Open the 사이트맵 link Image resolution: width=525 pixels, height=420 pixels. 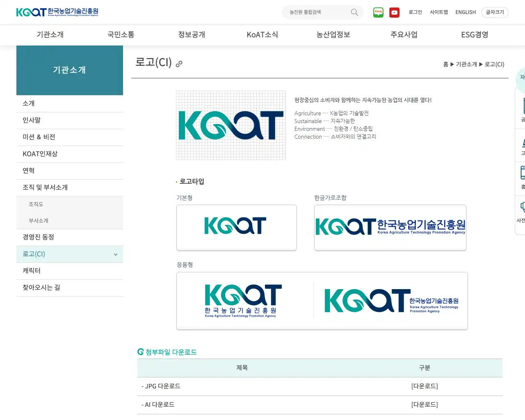pos(439,12)
